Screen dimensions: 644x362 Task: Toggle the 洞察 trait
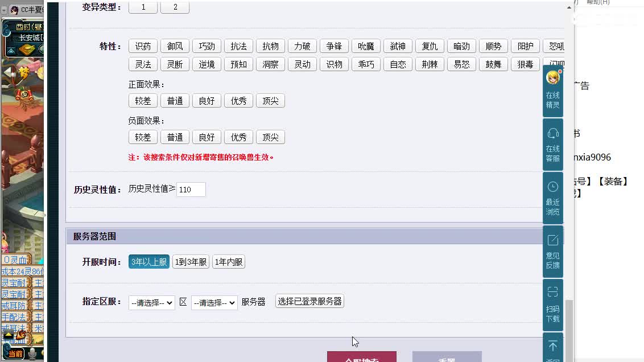tap(270, 64)
